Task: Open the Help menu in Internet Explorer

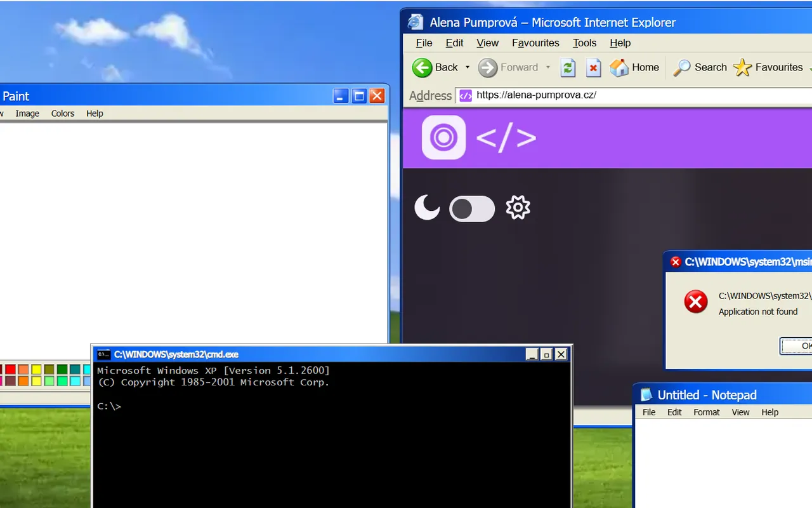Action: tap(620, 43)
